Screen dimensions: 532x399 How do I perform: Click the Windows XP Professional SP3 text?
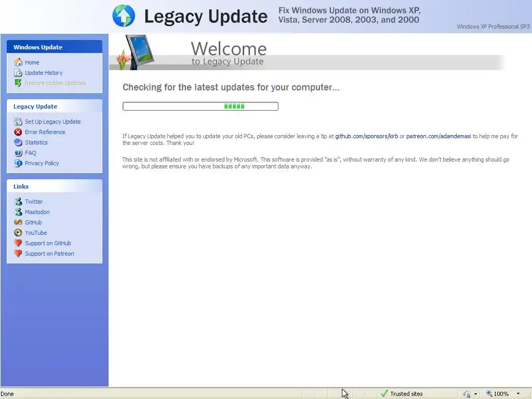click(493, 26)
